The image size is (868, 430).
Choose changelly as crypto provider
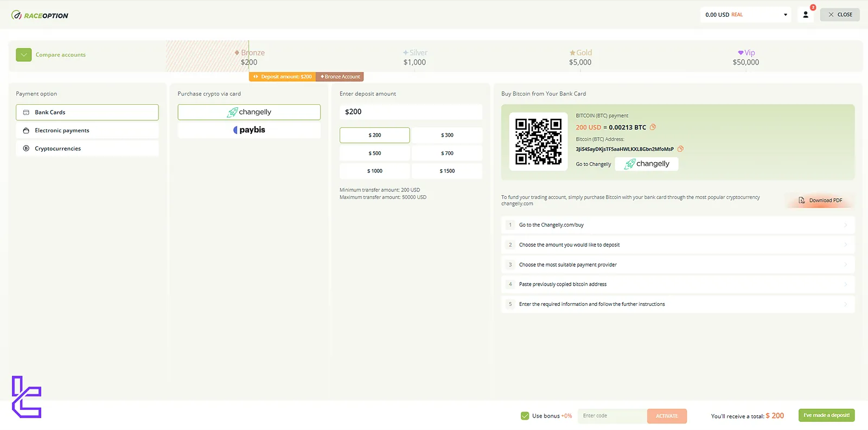tap(249, 112)
